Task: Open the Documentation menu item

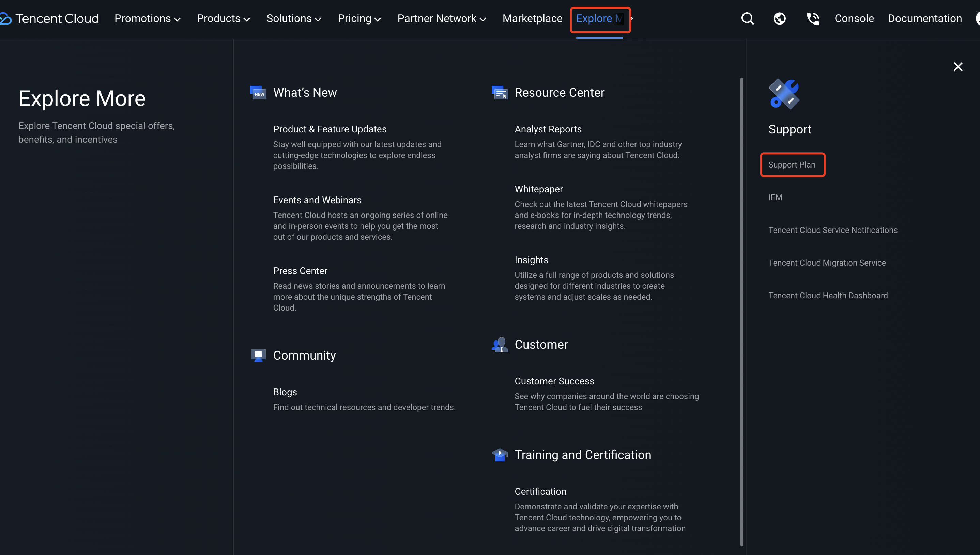Action: 925,18
